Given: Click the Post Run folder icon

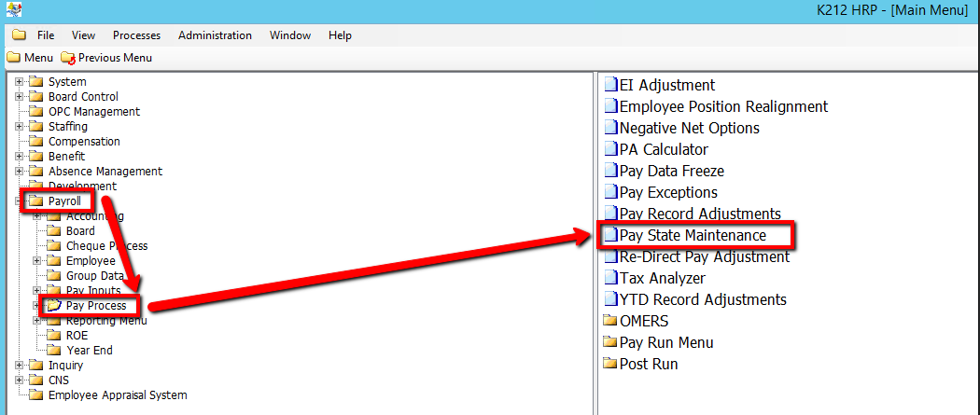Looking at the screenshot, I should pos(610,365).
